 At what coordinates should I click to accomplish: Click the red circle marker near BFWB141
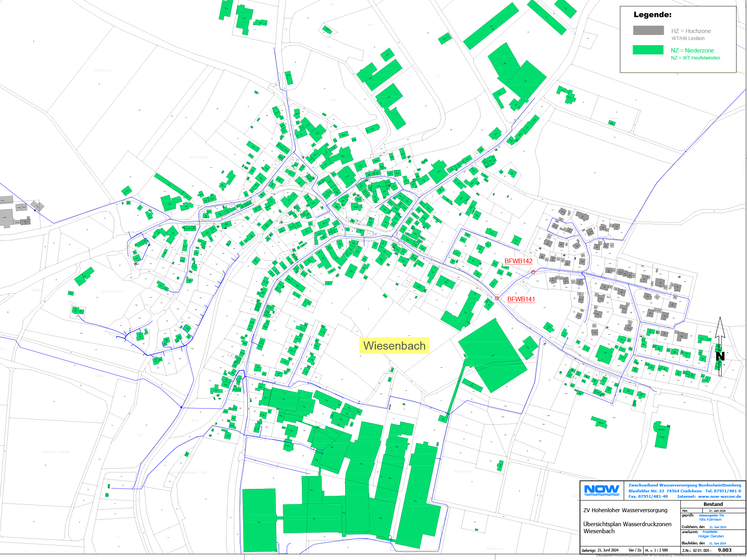click(497, 298)
